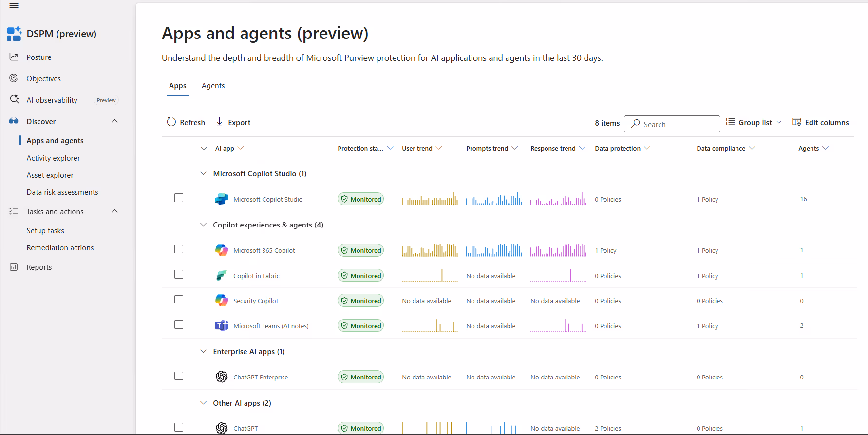
Task: Collapse all groups using header chevron
Action: point(204,148)
